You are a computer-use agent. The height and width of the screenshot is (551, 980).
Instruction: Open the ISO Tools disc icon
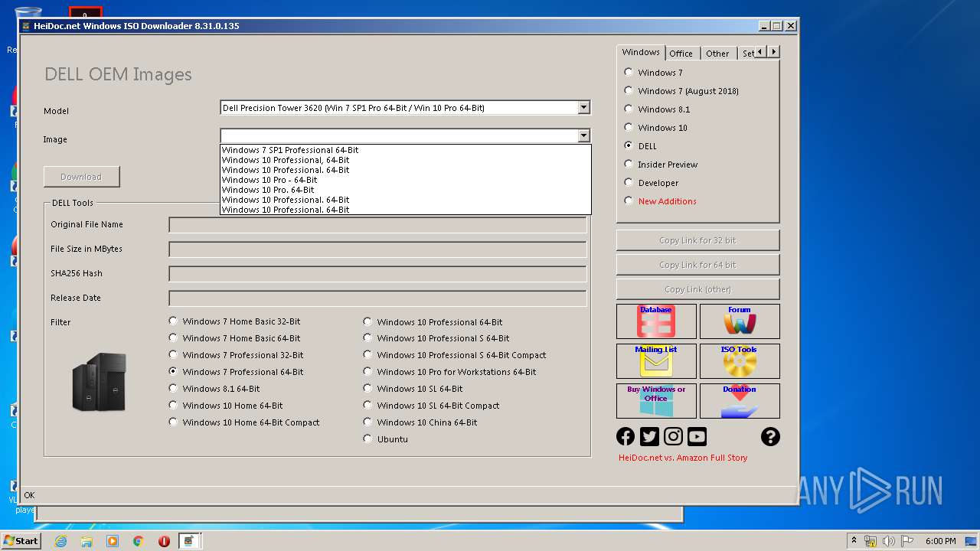pos(740,361)
